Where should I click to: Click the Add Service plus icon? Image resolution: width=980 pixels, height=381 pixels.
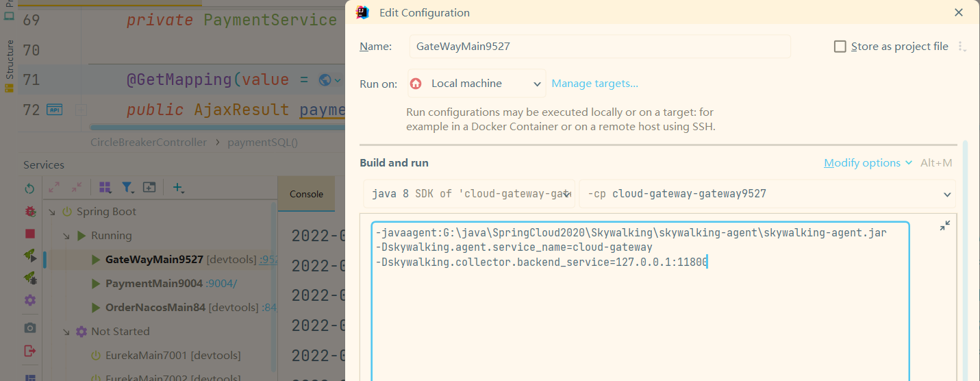(x=178, y=187)
